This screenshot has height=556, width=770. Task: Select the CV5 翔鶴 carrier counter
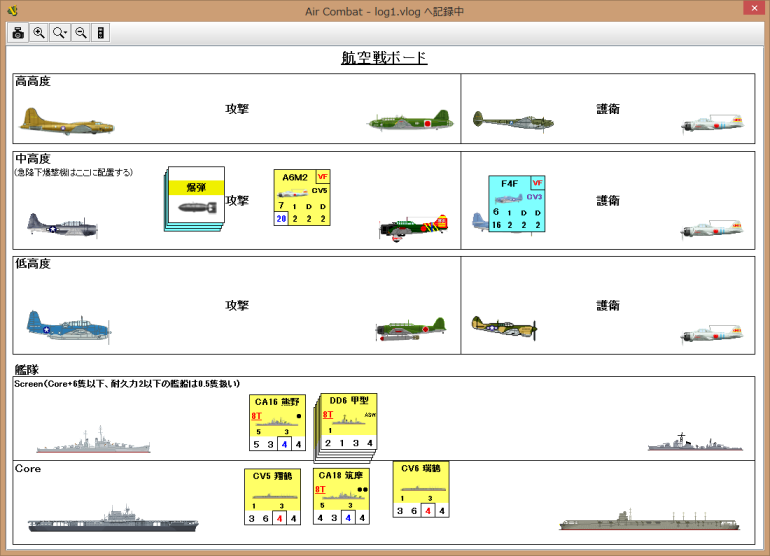pos(273,497)
